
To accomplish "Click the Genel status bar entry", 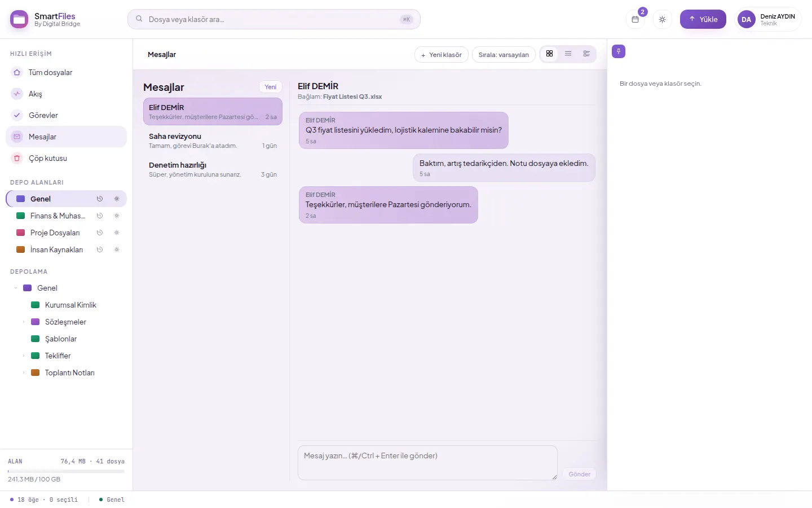I will point(112,500).
